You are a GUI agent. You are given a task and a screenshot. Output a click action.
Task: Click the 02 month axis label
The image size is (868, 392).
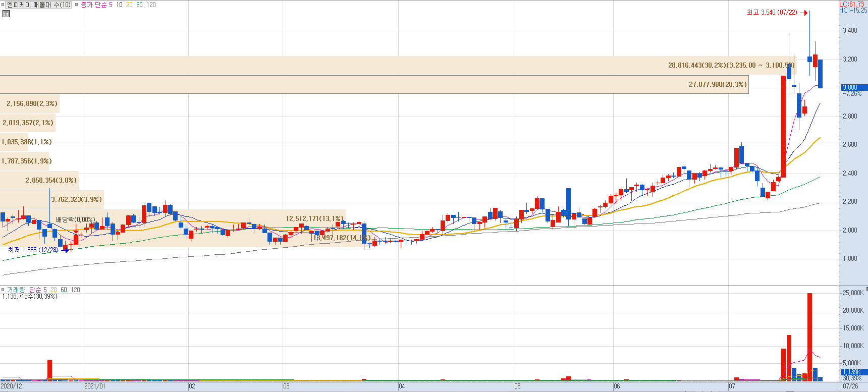coord(192,386)
